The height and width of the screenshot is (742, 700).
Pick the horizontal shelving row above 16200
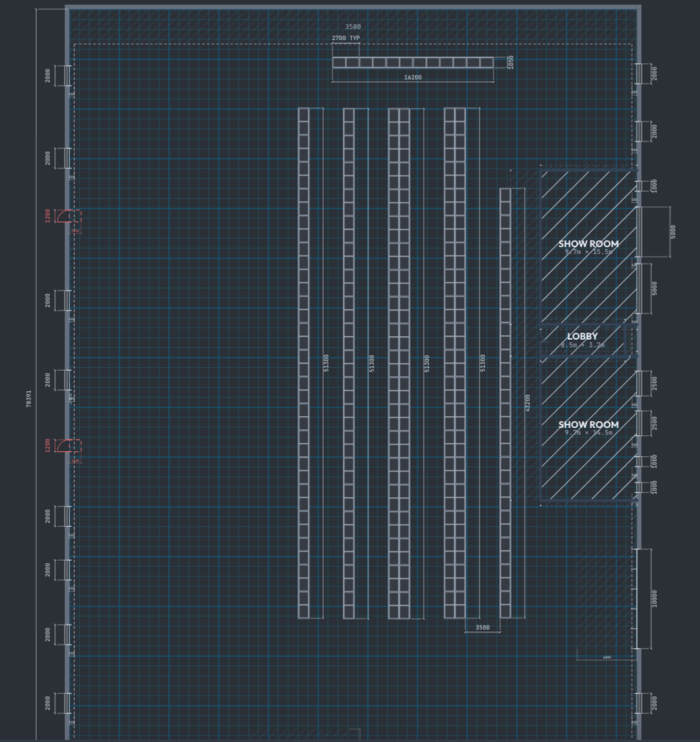click(x=413, y=63)
